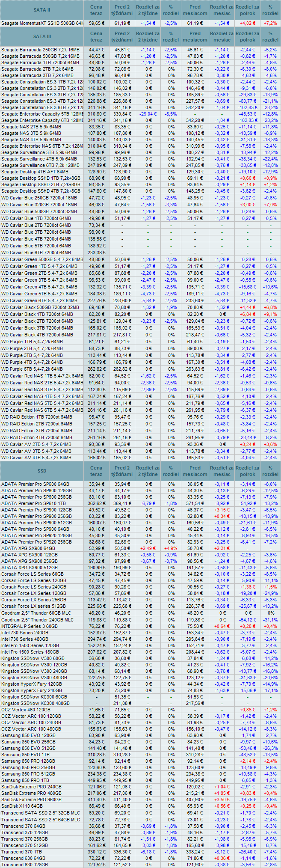
Task: Click the 211,08 € price for KC300 480GB
Action: pos(122,703)
